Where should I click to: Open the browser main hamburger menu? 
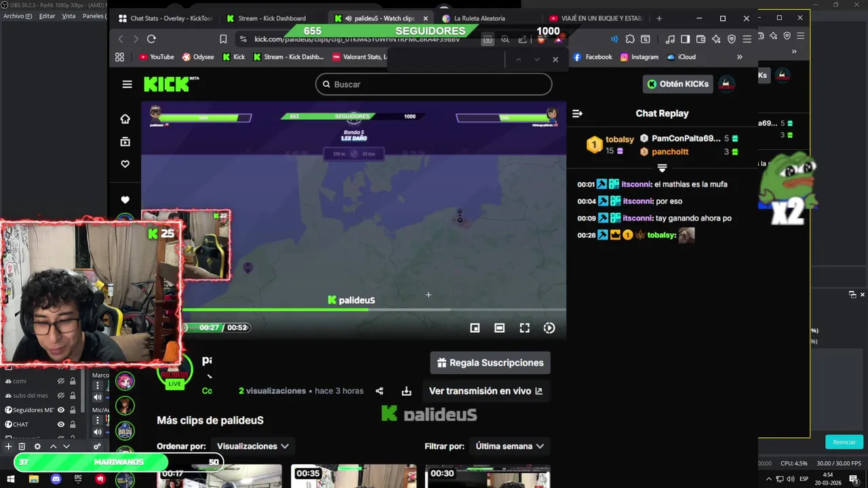(x=747, y=39)
